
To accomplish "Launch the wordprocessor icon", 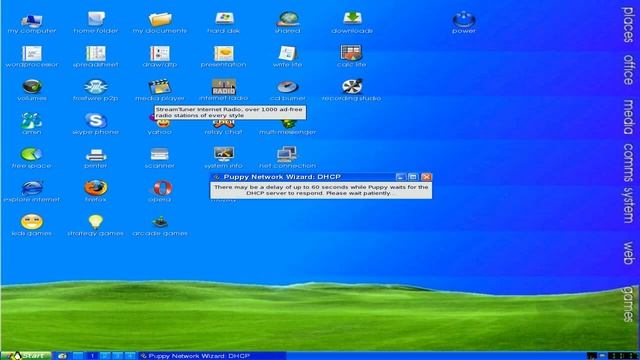I will pyautogui.click(x=32, y=53).
